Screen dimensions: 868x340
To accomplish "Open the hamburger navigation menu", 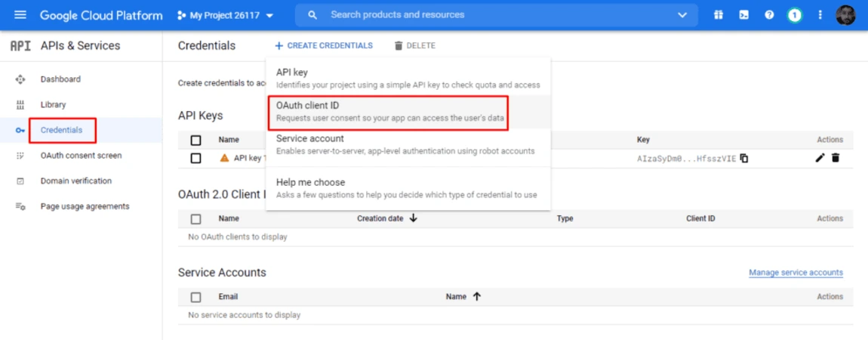I will tap(20, 15).
